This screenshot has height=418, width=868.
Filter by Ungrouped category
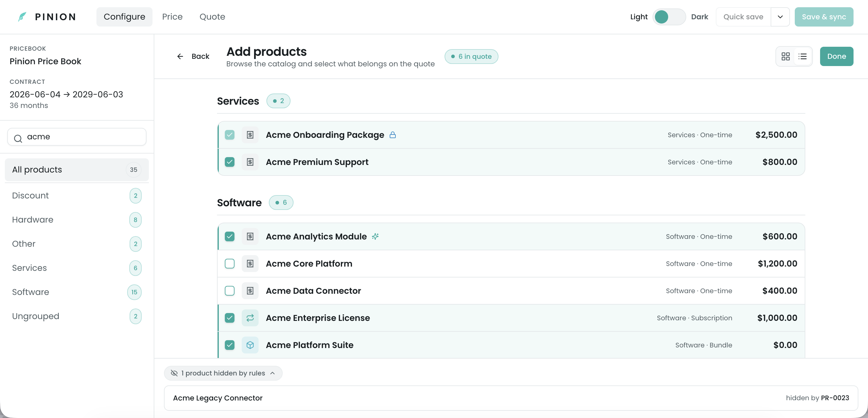pyautogui.click(x=77, y=316)
